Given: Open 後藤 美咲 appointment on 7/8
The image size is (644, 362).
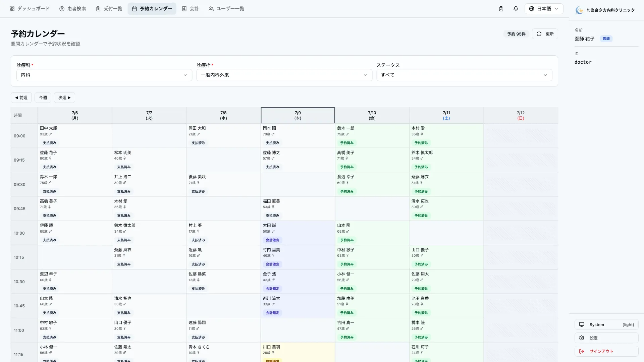Looking at the screenshot, I should pos(223,184).
